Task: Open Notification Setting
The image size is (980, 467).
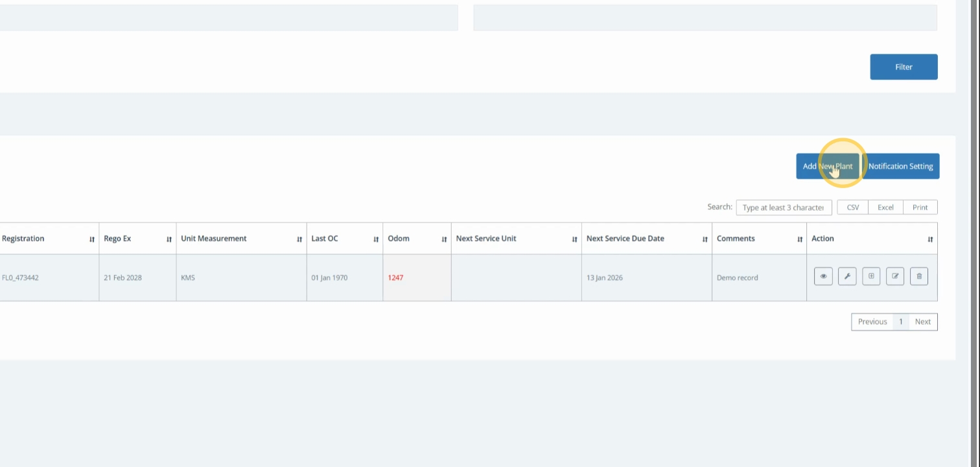Action: pos(900,166)
